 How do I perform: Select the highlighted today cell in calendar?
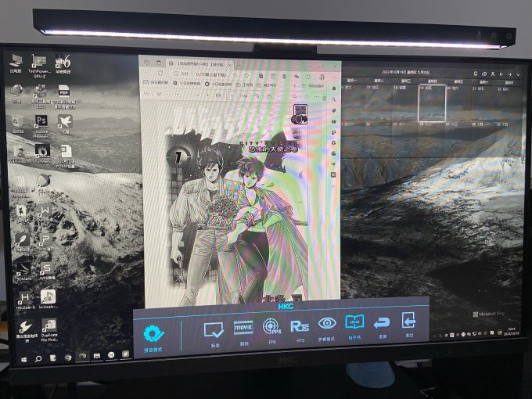pos(432,102)
